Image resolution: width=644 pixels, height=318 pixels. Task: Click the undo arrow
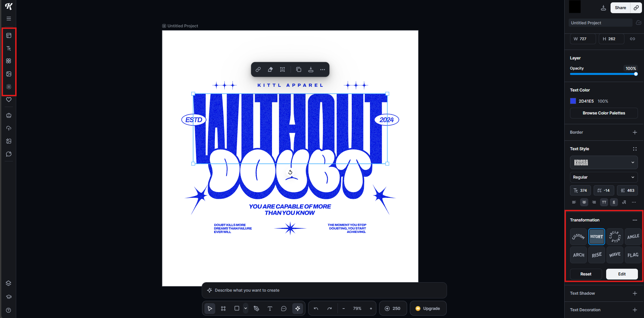316,309
